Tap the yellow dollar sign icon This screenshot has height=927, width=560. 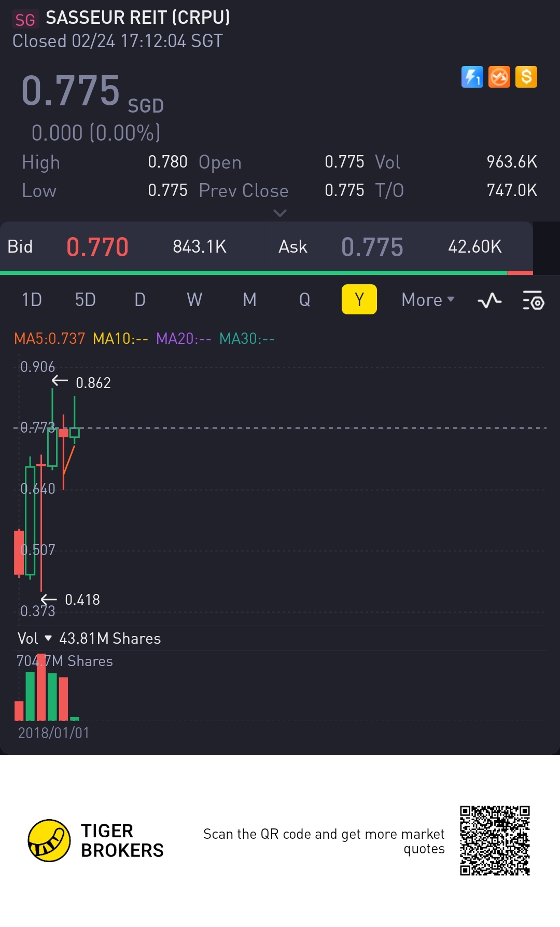coord(526,77)
